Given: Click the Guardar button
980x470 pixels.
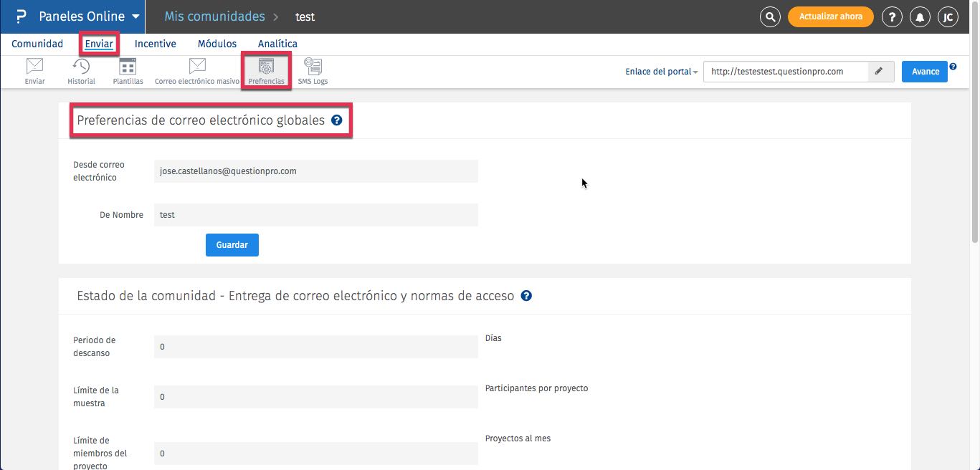Looking at the screenshot, I should (232, 245).
